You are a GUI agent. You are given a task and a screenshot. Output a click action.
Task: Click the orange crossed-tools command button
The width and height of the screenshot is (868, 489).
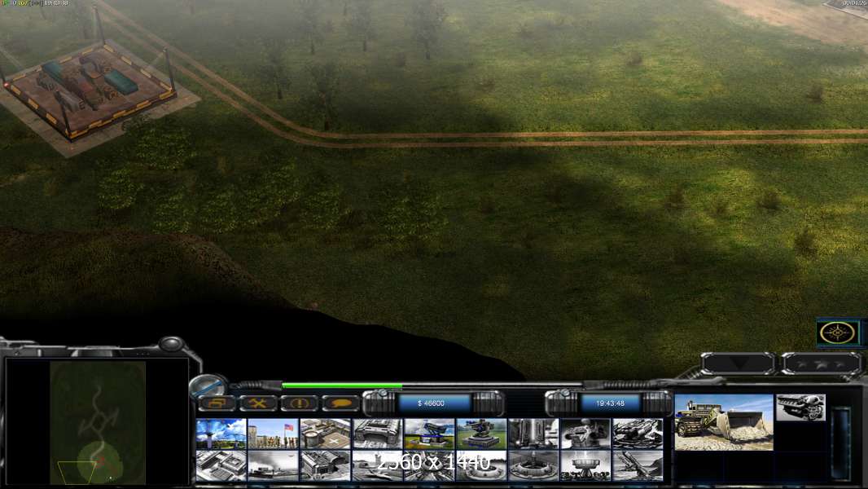pyautogui.click(x=258, y=403)
